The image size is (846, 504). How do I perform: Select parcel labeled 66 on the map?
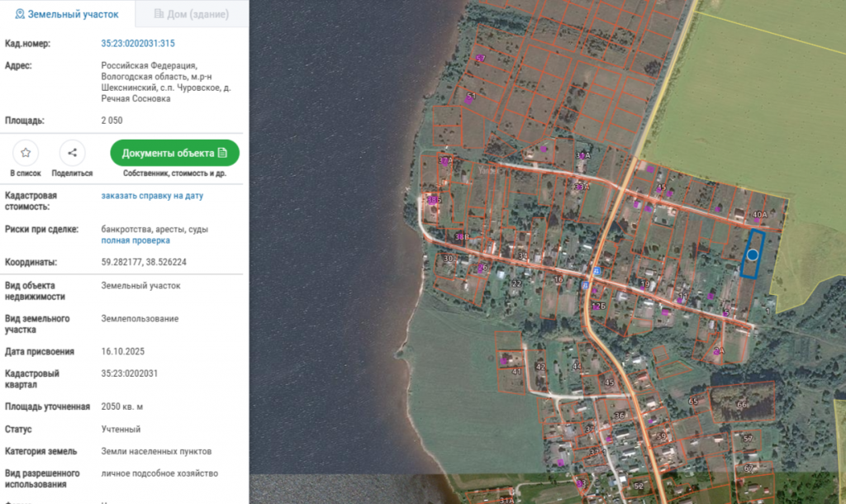pyautogui.click(x=743, y=402)
